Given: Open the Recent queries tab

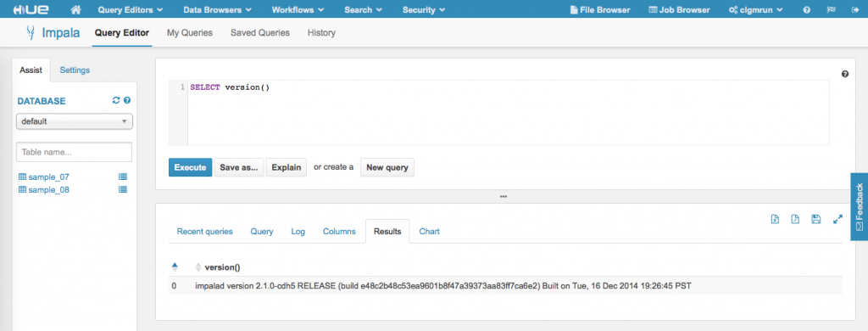Looking at the screenshot, I should click(205, 231).
